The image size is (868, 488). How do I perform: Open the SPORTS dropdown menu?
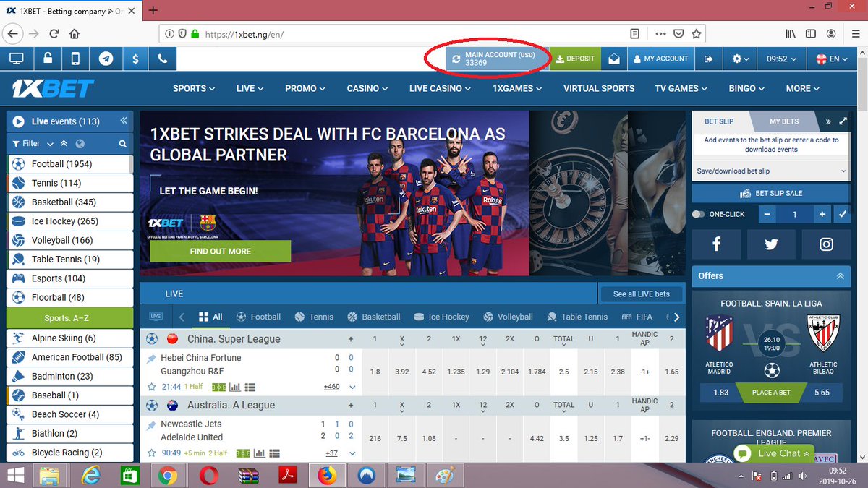click(x=194, y=88)
